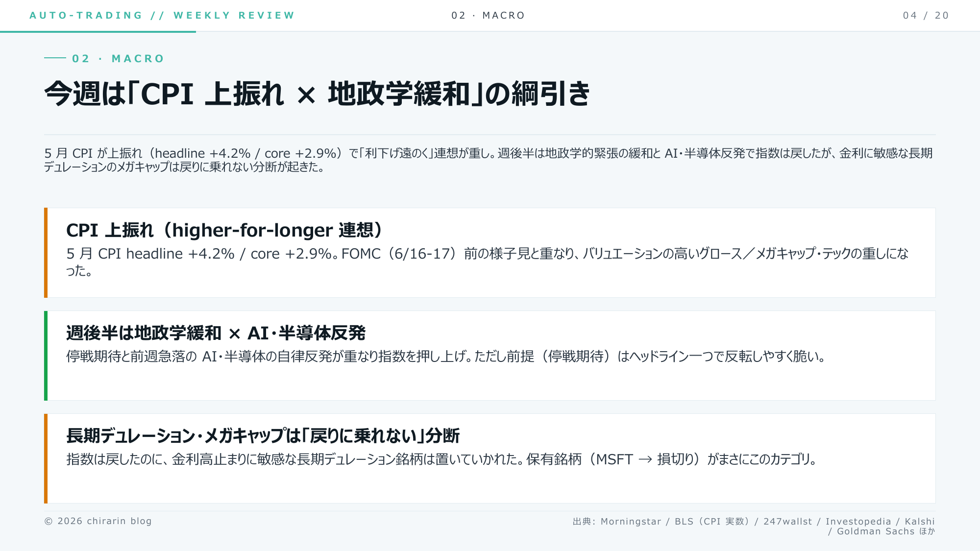
Task: Select card heading '週後半は地政学緩和 × AI・半導体反発'
Action: pyautogui.click(x=216, y=333)
